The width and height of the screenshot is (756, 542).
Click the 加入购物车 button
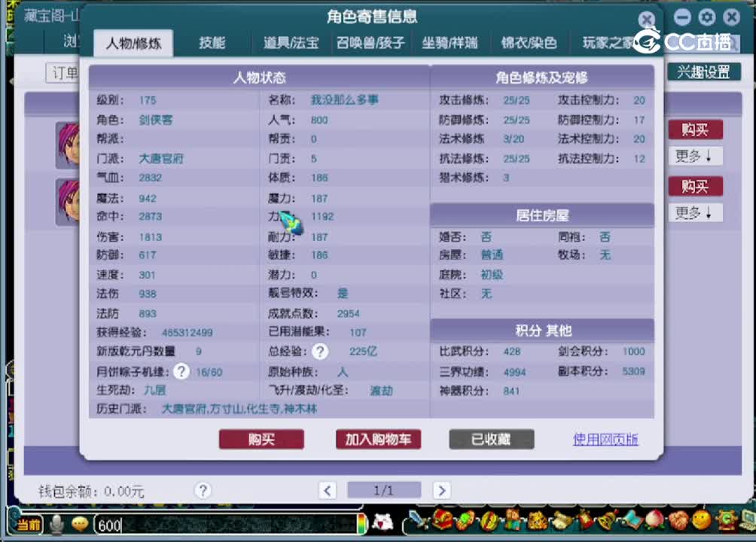click(x=376, y=440)
